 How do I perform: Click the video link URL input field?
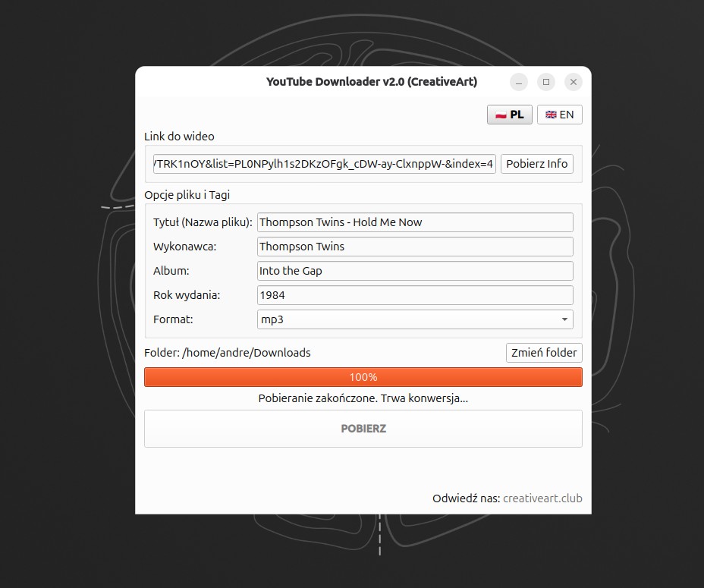(324, 164)
